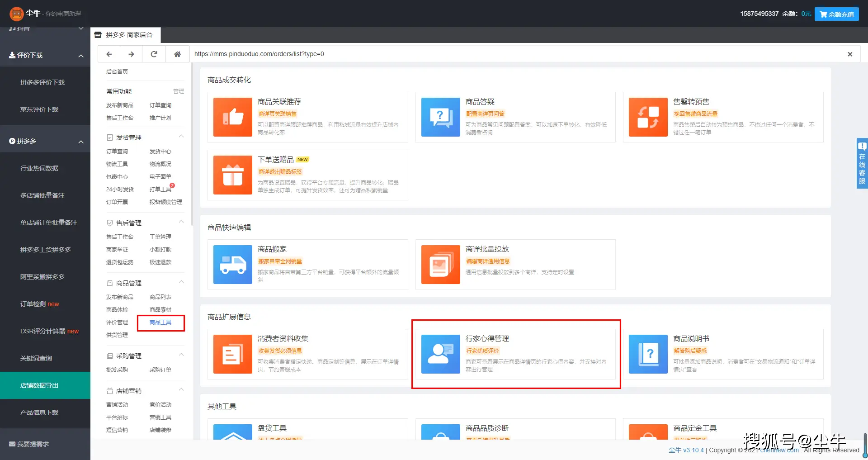Open the 下单送赠品 gift box icon
Viewport: 868px width, 460px height.
[233, 175]
